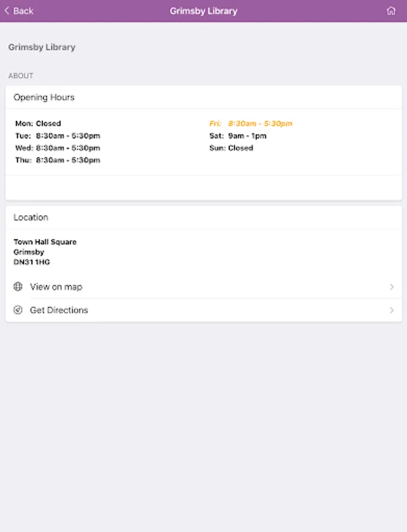Click the Town Hall Square address text
Image resolution: width=407 pixels, height=532 pixels.
45,242
